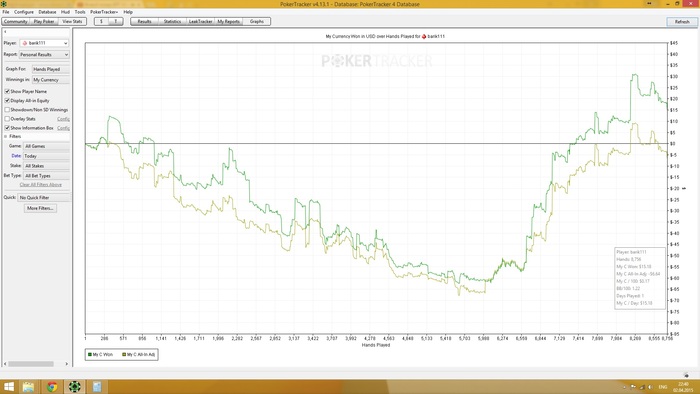This screenshot has width=700, height=394.
Task: Switch to the LeakTracker tab
Action: click(200, 21)
